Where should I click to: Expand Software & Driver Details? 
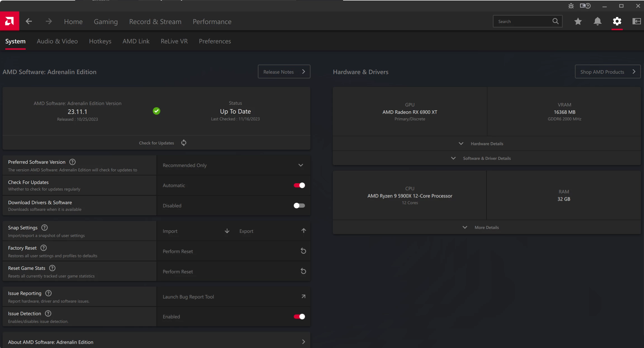486,158
